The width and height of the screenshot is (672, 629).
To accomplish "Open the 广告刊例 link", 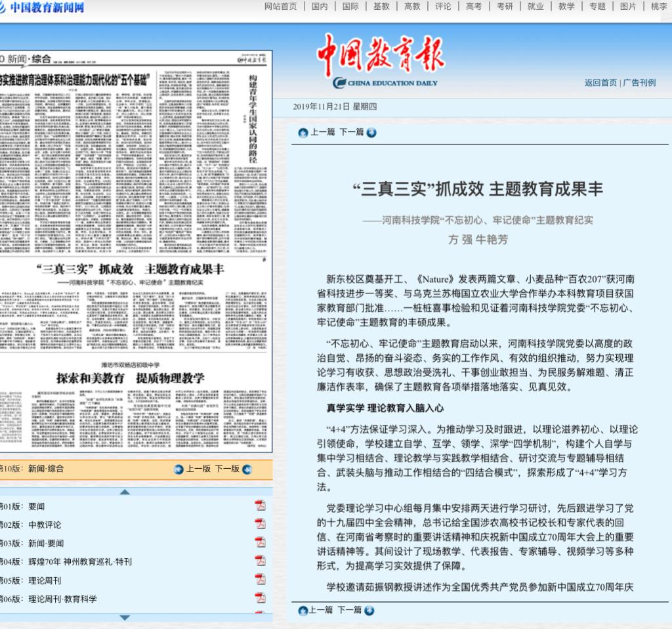I will [639, 83].
